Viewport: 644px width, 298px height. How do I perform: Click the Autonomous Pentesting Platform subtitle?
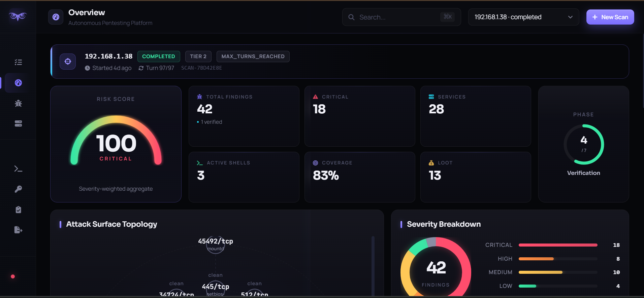[110, 23]
